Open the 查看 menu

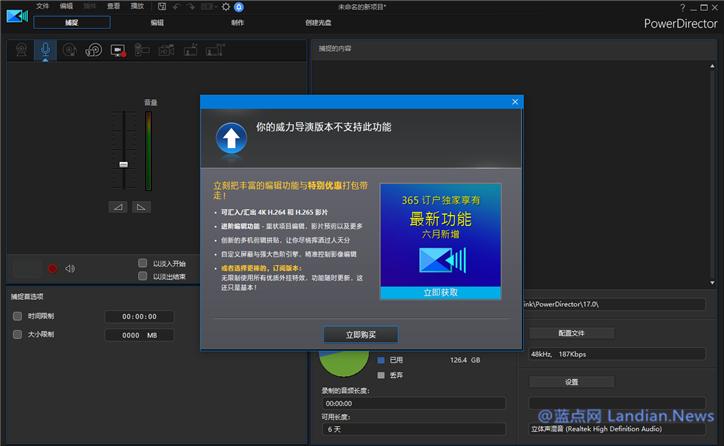(x=114, y=6)
